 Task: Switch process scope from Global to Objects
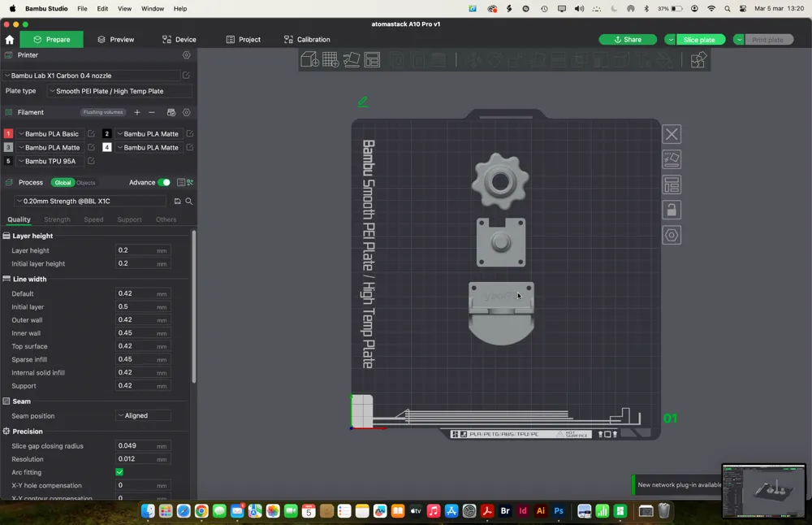pos(84,182)
